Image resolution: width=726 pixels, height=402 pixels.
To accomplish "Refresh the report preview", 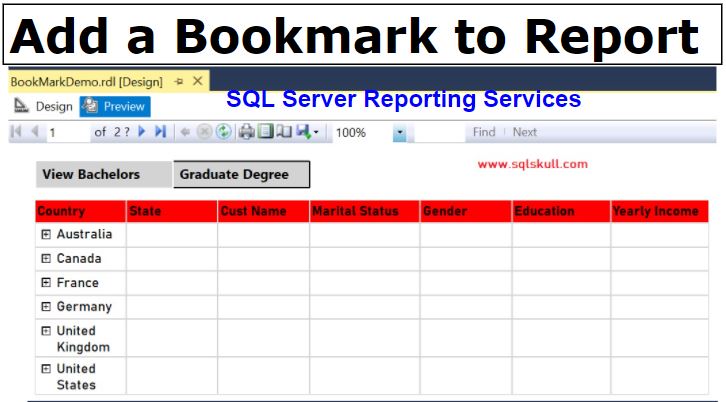I will coord(224,132).
